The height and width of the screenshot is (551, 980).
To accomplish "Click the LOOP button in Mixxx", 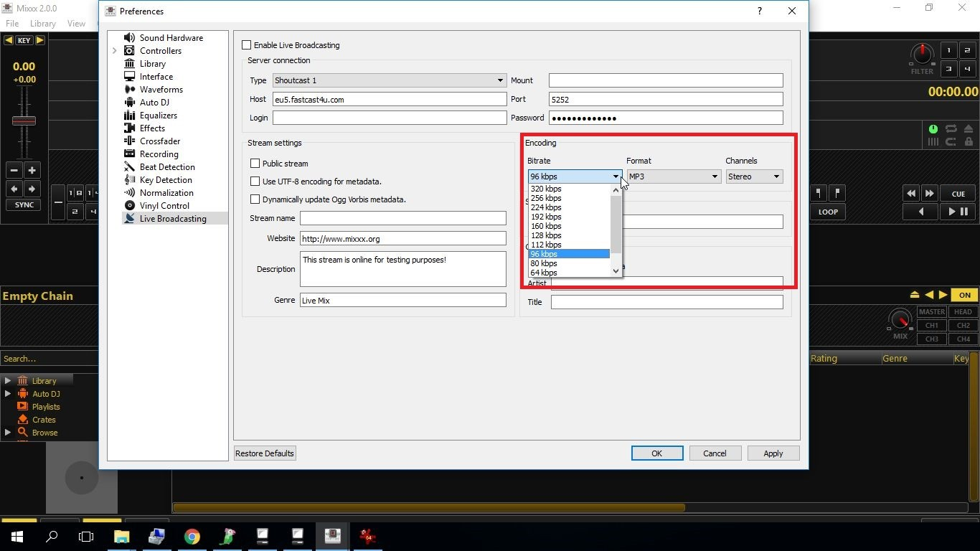I will click(x=828, y=212).
